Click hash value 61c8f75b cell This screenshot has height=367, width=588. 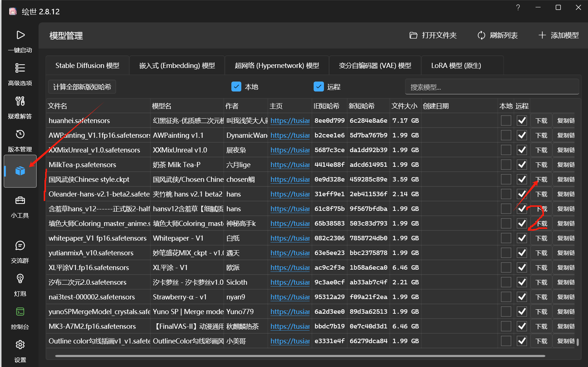[x=329, y=209]
